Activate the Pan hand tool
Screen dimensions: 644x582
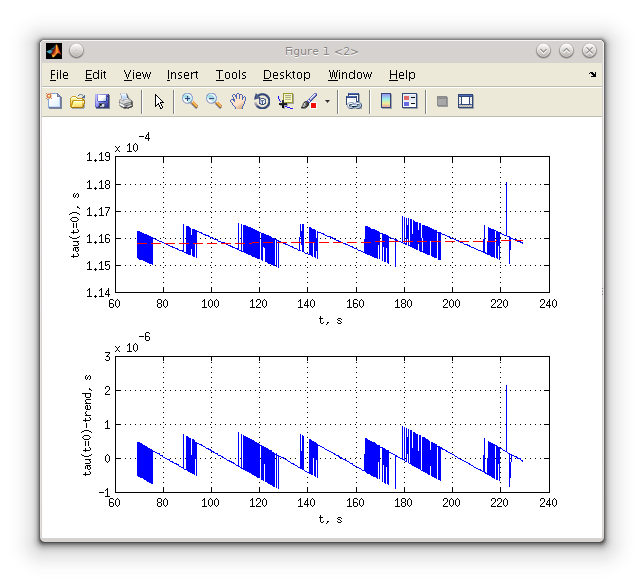pyautogui.click(x=238, y=101)
